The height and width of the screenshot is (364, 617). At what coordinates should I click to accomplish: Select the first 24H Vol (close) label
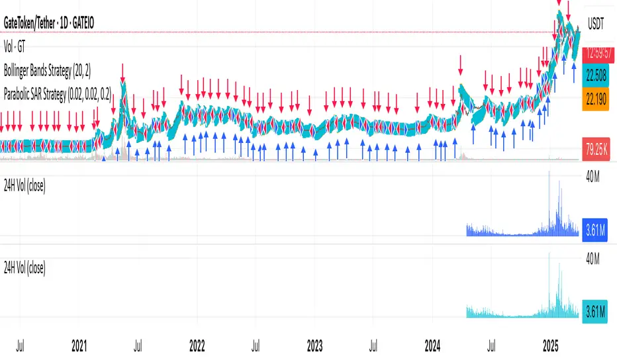click(24, 185)
